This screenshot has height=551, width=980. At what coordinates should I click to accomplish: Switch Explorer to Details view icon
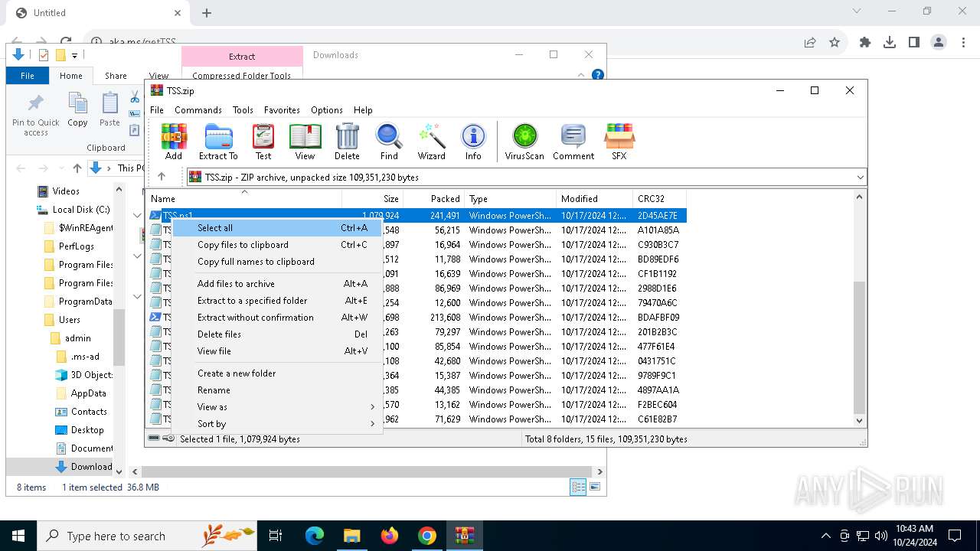point(578,487)
